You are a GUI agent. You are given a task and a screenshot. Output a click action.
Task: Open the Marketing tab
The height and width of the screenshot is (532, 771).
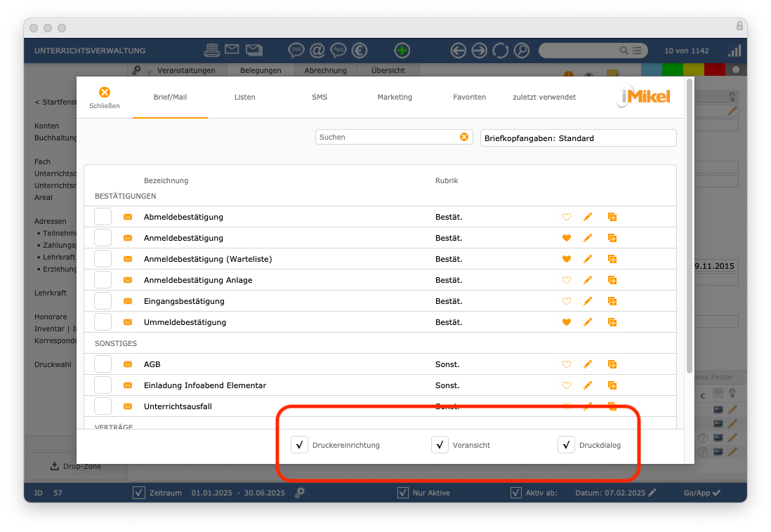tap(395, 98)
